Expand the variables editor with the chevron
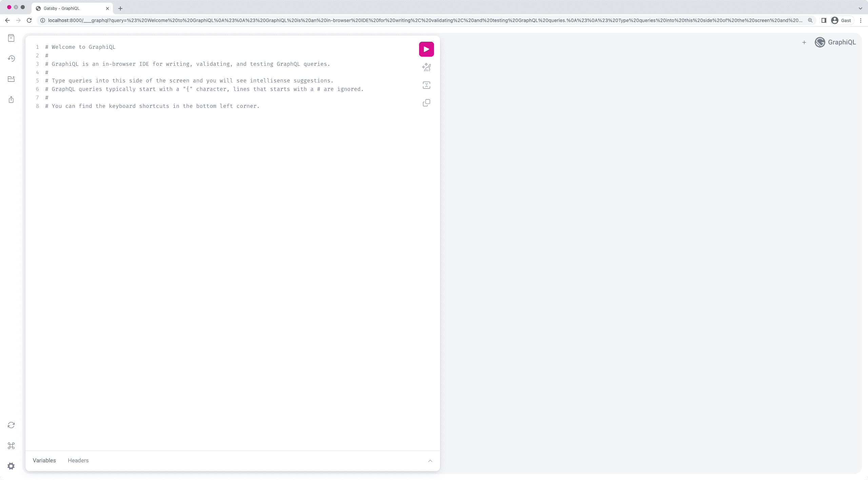Image resolution: width=868 pixels, height=480 pixels. click(x=430, y=461)
